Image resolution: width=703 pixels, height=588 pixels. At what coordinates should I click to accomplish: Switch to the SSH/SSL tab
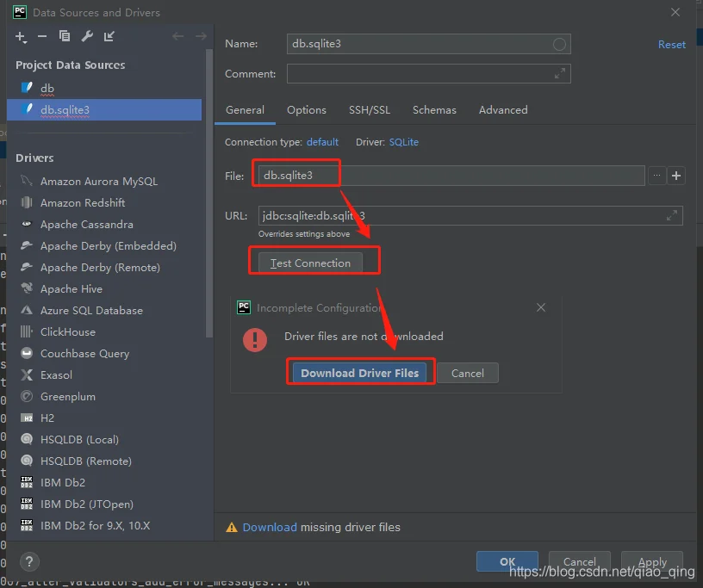click(x=370, y=110)
